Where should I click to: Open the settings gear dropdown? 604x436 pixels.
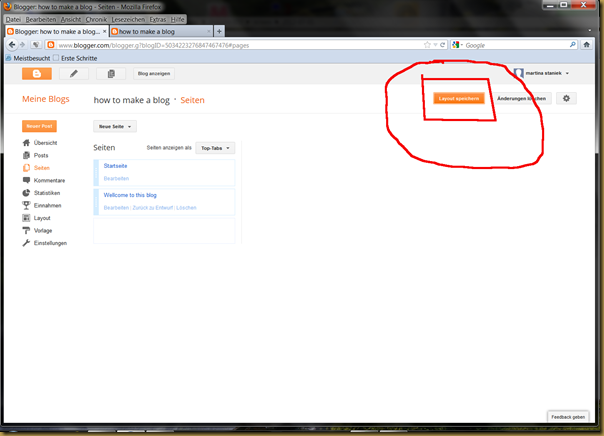pos(566,98)
